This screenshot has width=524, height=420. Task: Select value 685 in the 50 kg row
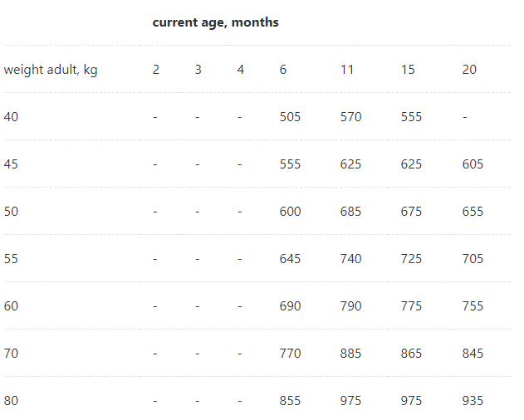[351, 212]
